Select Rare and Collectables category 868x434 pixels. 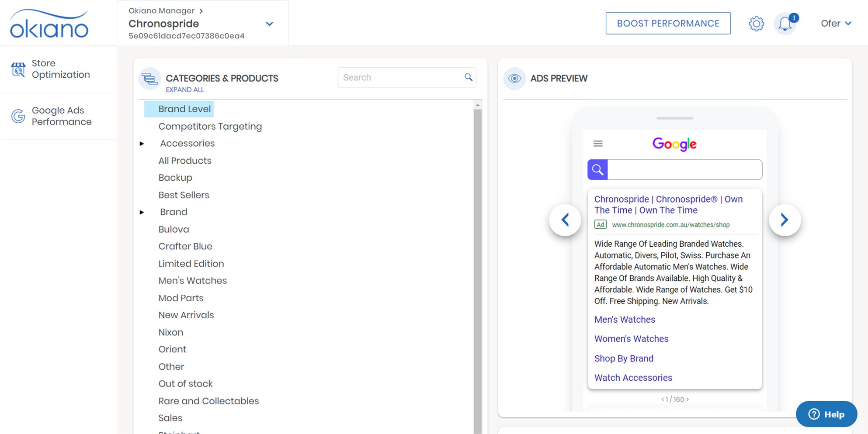point(208,401)
